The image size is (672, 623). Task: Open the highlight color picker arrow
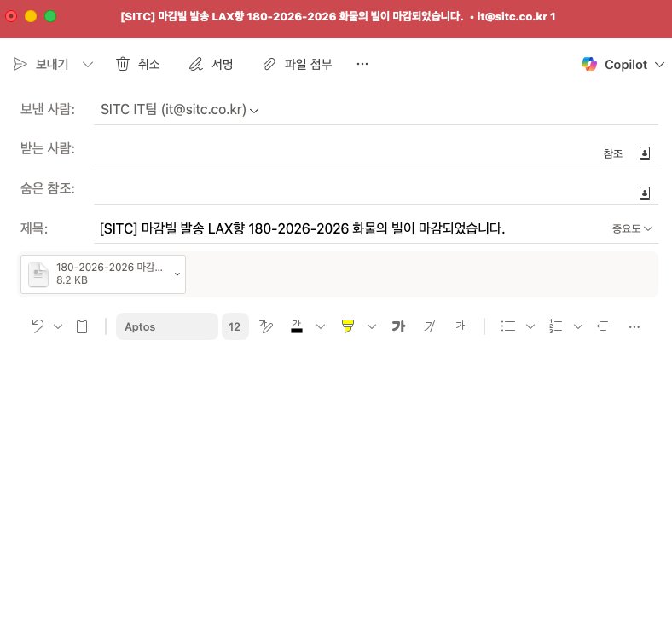pos(372,326)
